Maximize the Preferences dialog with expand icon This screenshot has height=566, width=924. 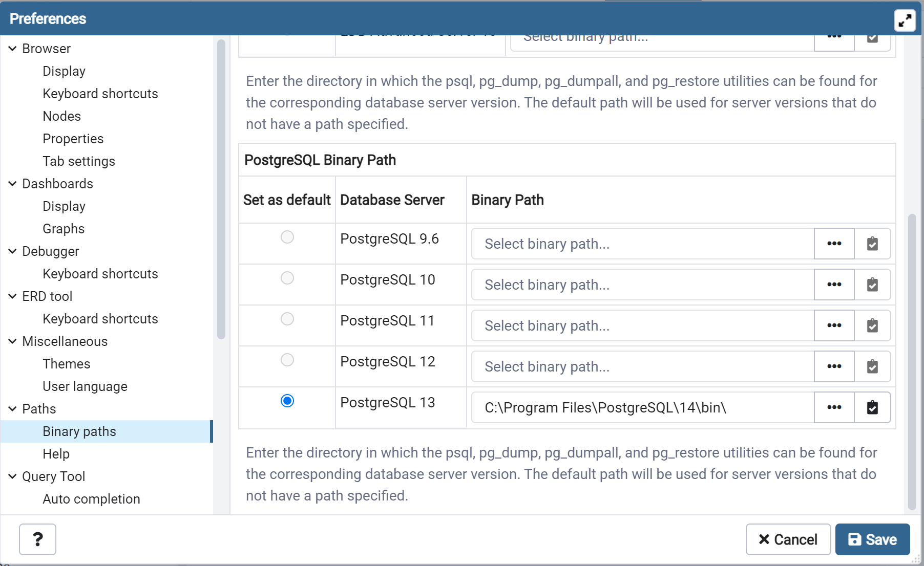905,20
